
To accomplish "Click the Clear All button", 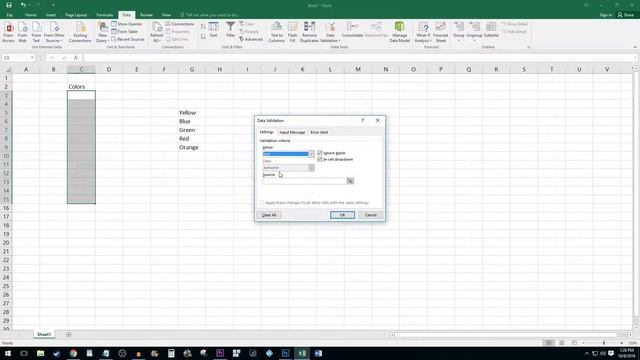I will tap(269, 215).
